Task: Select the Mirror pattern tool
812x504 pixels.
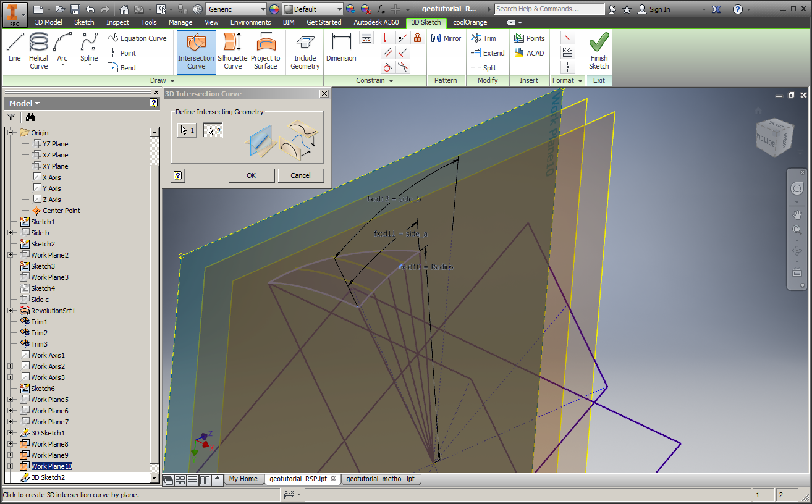Action: (x=446, y=38)
